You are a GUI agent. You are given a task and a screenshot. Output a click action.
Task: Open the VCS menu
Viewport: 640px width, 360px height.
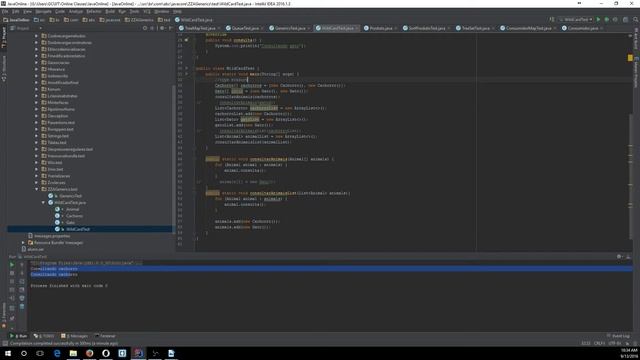pyautogui.click(x=147, y=11)
